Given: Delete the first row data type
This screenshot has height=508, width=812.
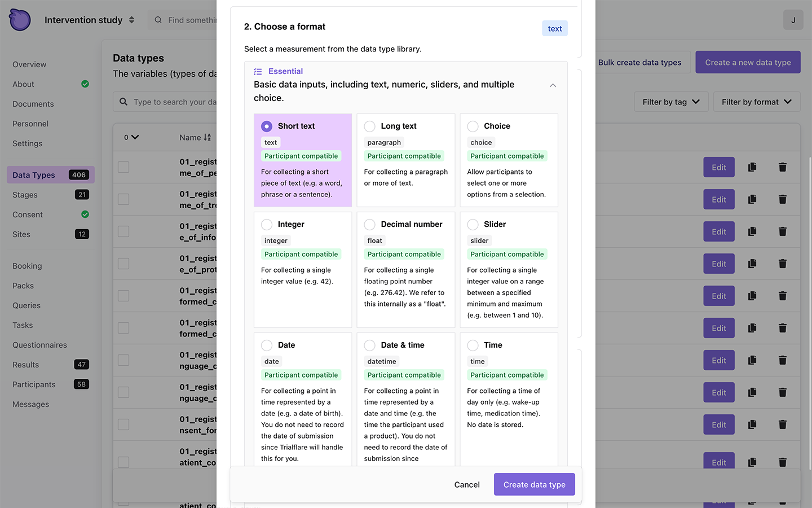Looking at the screenshot, I should [x=783, y=167].
